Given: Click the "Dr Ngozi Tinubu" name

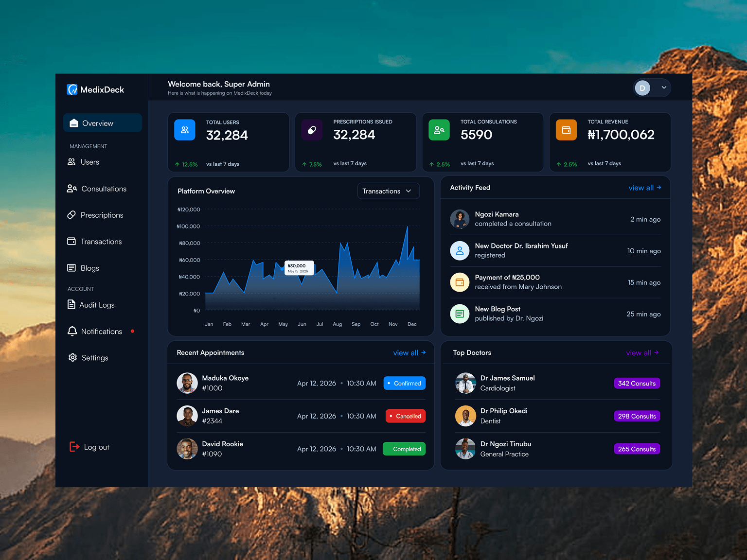Looking at the screenshot, I should 506,444.
